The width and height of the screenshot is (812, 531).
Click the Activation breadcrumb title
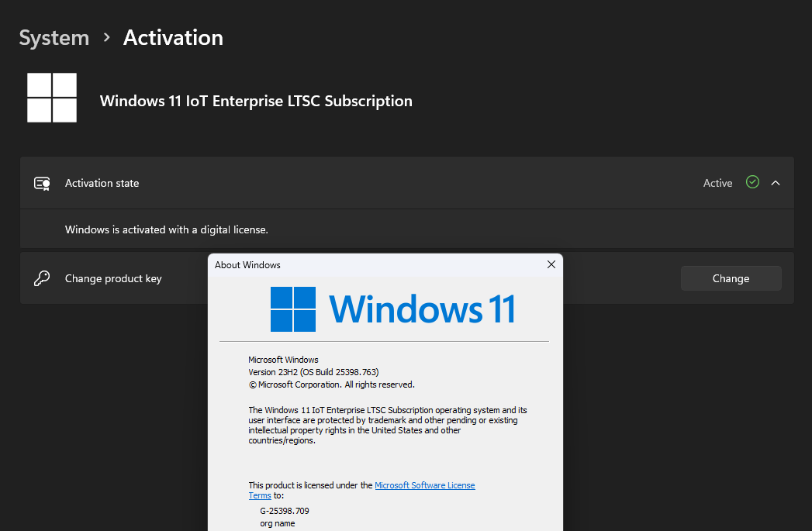pos(173,38)
